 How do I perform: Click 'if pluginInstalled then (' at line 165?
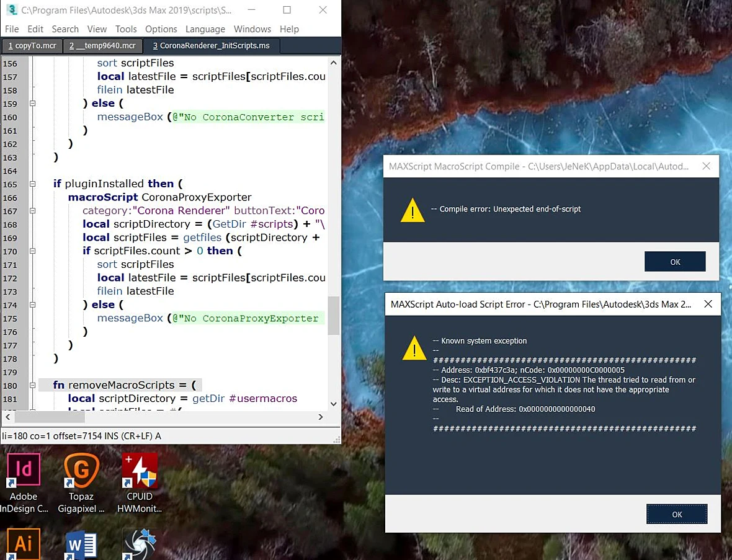click(x=118, y=184)
